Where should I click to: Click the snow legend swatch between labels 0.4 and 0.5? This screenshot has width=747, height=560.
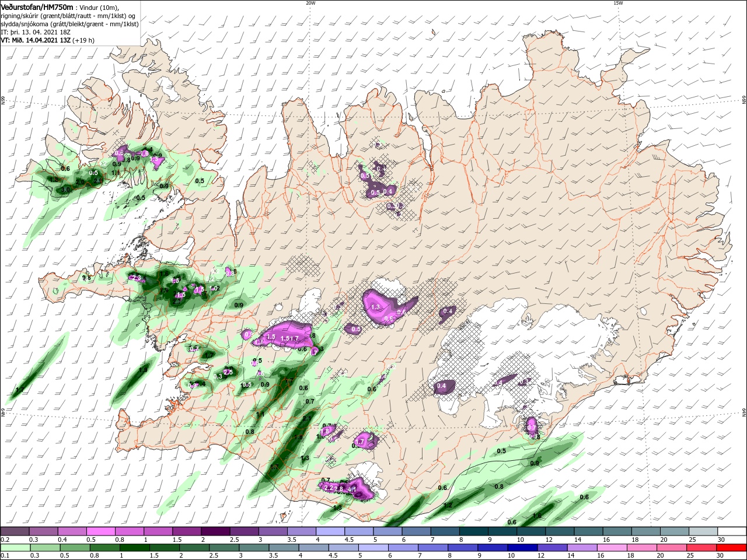click(x=72, y=531)
